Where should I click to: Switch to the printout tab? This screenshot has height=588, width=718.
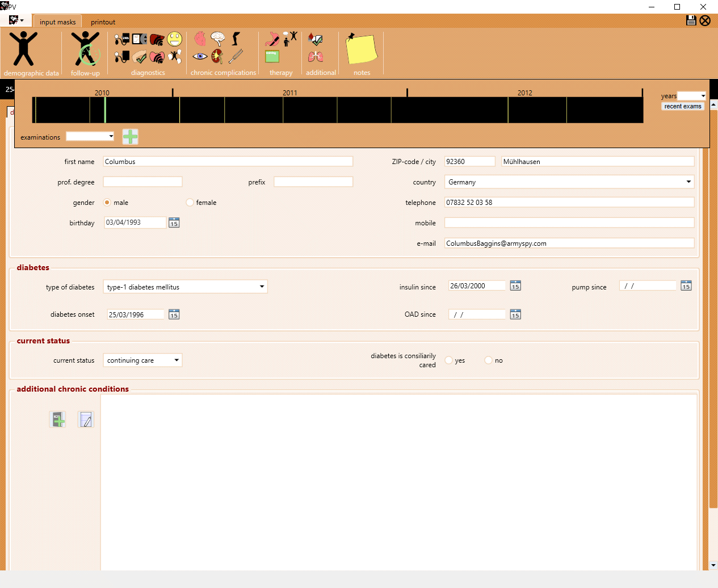point(103,22)
